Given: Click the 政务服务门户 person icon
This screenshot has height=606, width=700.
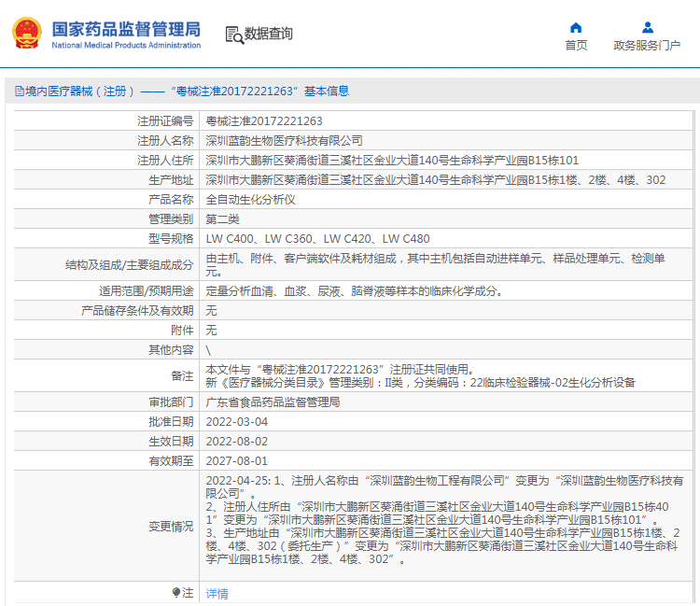Looking at the screenshot, I should coord(648,28).
